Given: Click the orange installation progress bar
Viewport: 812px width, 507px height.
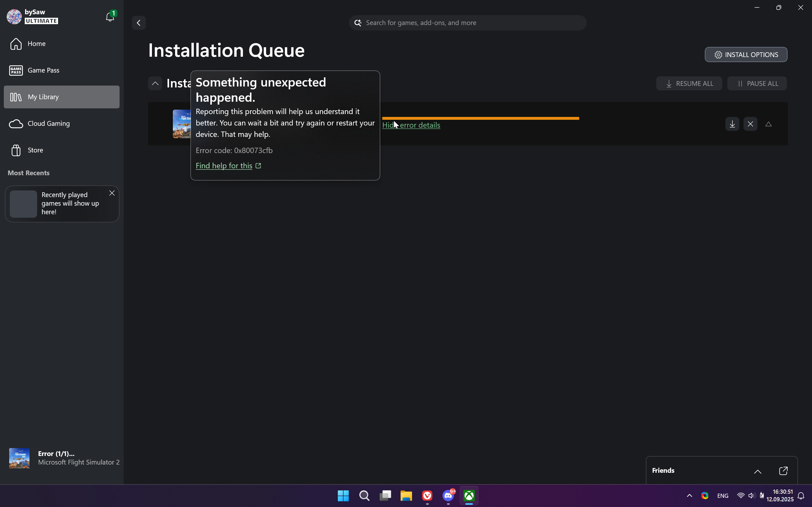Looking at the screenshot, I should tap(480, 119).
